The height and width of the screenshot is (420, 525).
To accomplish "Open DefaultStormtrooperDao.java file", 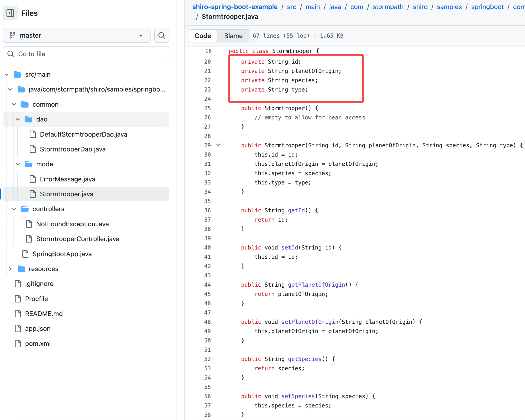I will click(83, 135).
